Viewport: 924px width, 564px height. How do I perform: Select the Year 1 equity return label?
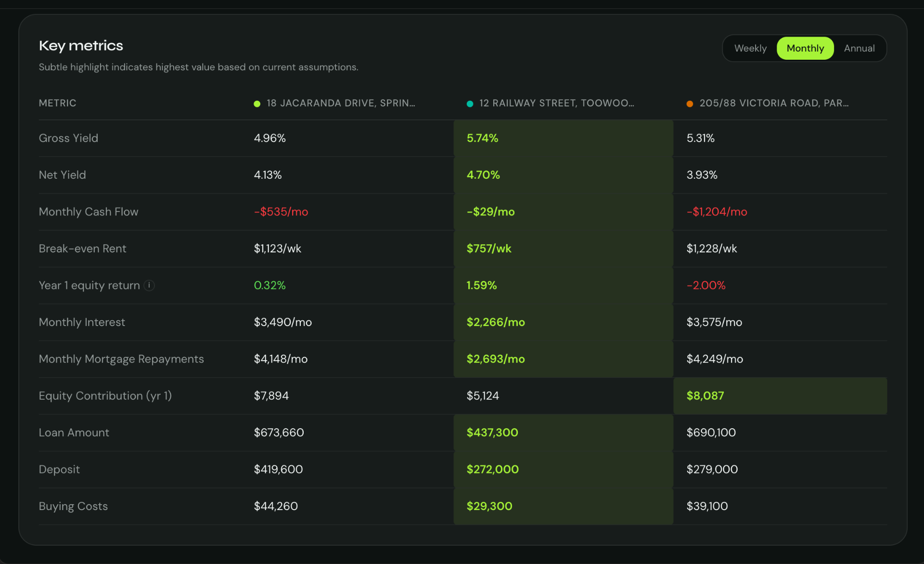89,286
